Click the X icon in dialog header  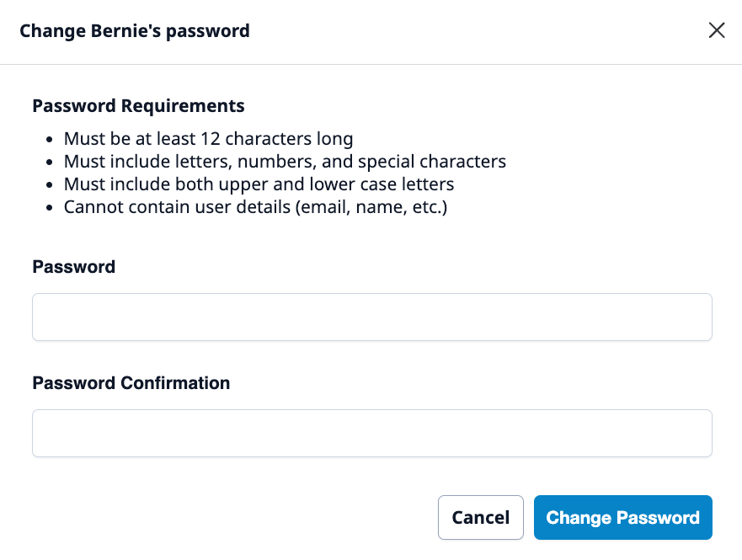717,31
